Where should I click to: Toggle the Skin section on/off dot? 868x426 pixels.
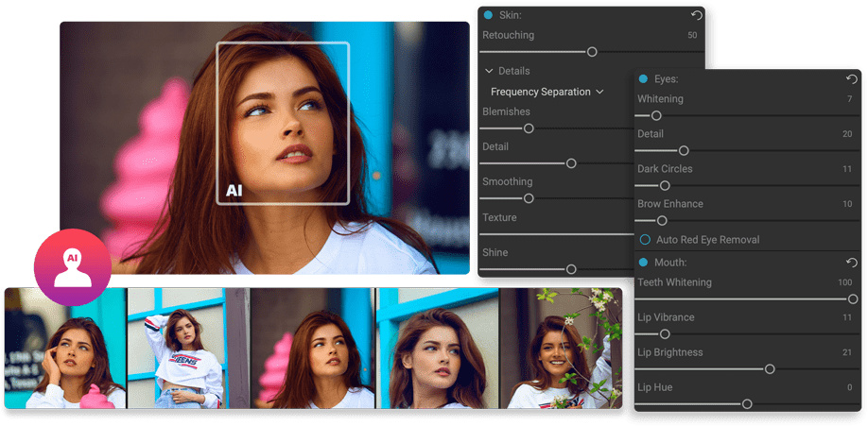pos(488,15)
